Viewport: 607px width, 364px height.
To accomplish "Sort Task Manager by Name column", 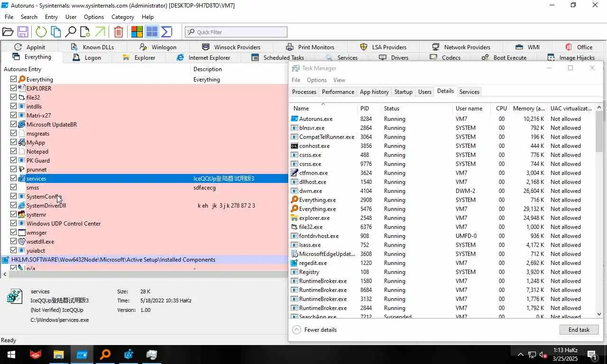I will coord(301,109).
